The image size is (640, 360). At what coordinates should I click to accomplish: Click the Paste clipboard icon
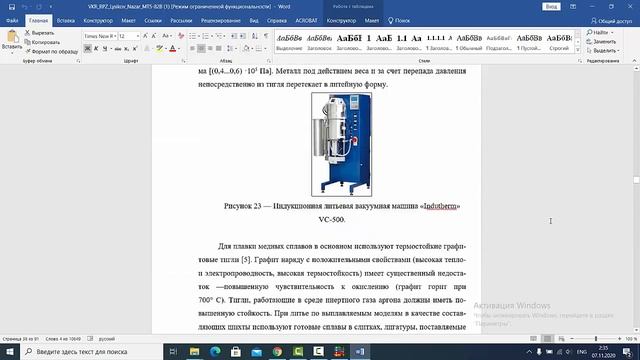click(x=12, y=37)
